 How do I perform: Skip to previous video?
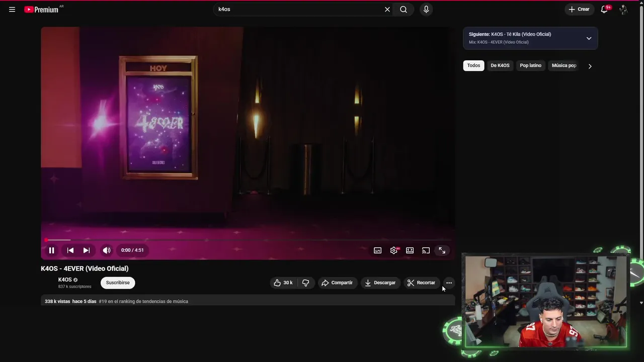[70, 250]
